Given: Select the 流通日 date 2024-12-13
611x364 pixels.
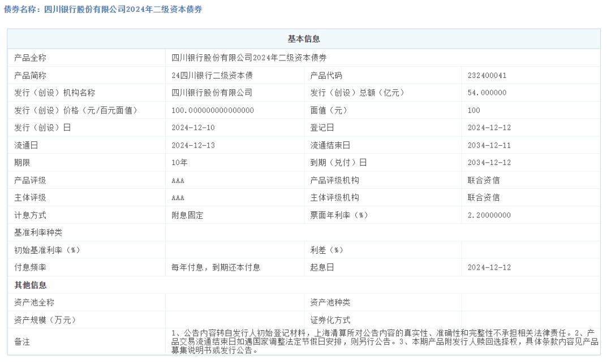Looking at the screenshot, I should click(193, 146).
